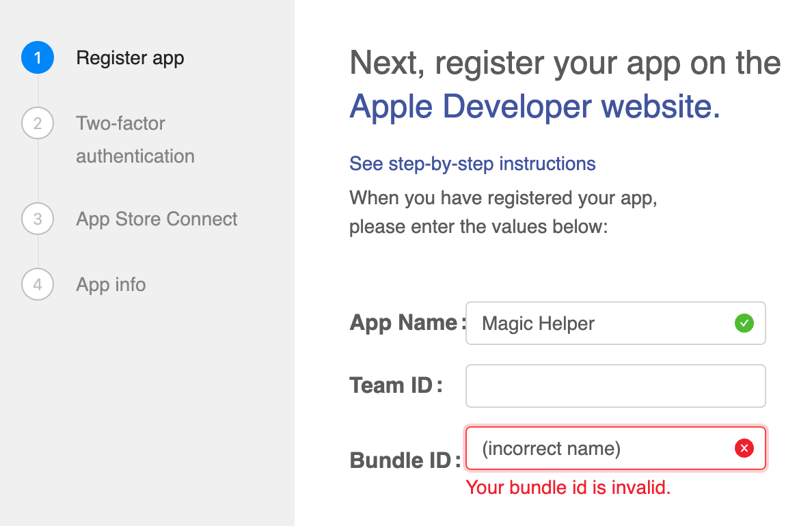Click the red X icon in Bundle ID field
The width and height of the screenshot is (812, 526).
click(x=744, y=448)
